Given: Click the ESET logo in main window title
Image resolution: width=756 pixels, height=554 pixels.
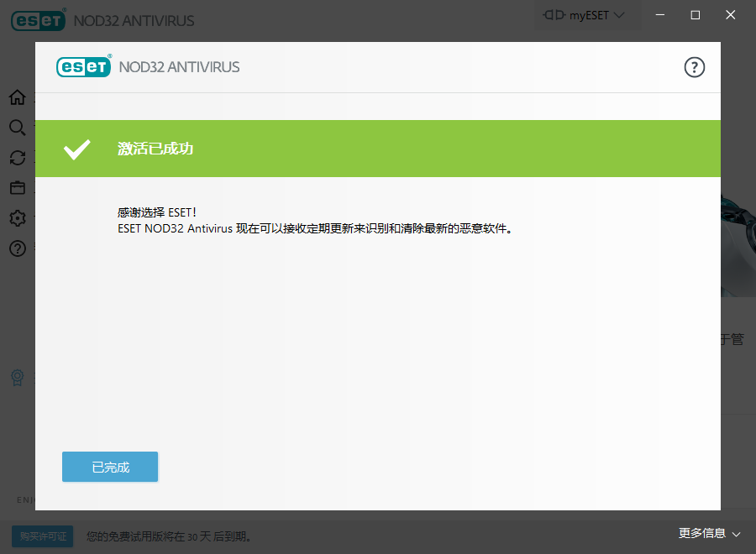Looking at the screenshot, I should pyautogui.click(x=38, y=20).
